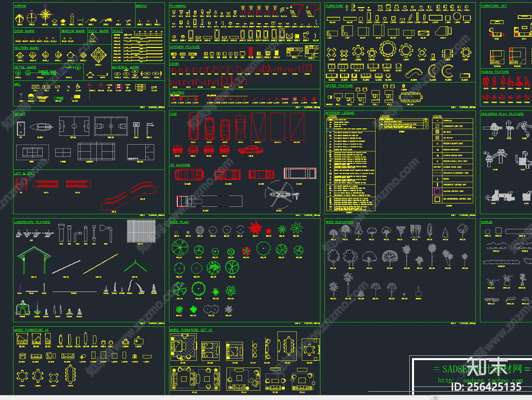Select the EXIT sign symbol in MIS.
Image resolution: width=532 pixels, height=400 pixels.
click(x=35, y=87)
